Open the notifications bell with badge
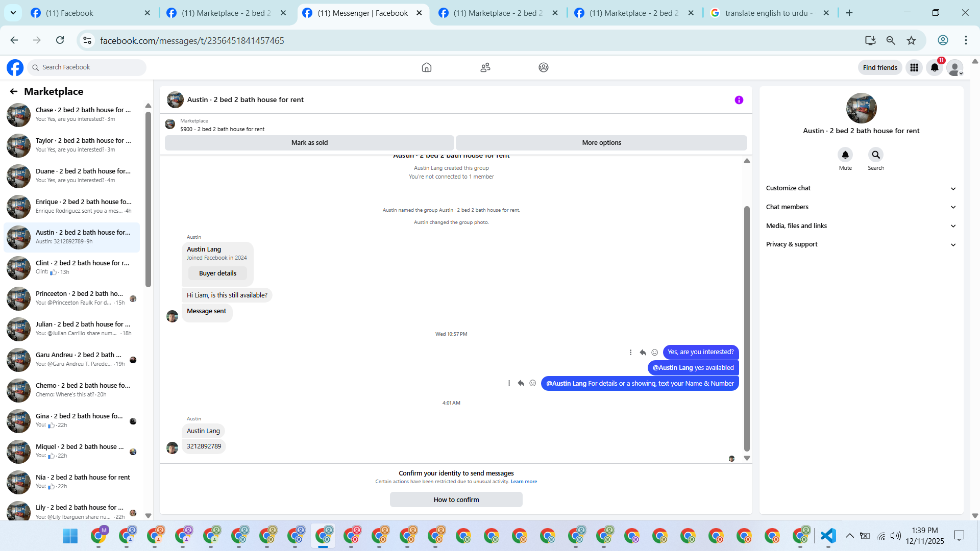 coord(935,67)
